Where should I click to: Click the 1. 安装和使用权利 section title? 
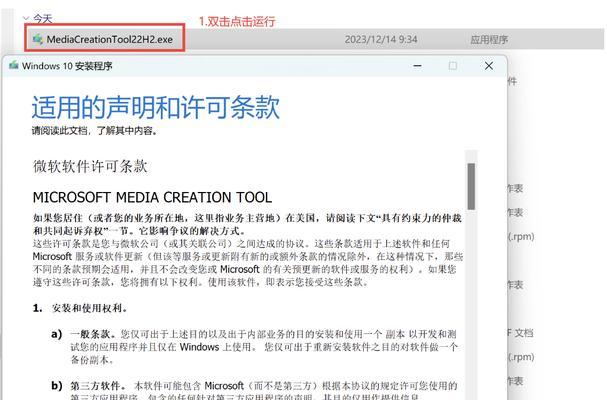click(80, 308)
